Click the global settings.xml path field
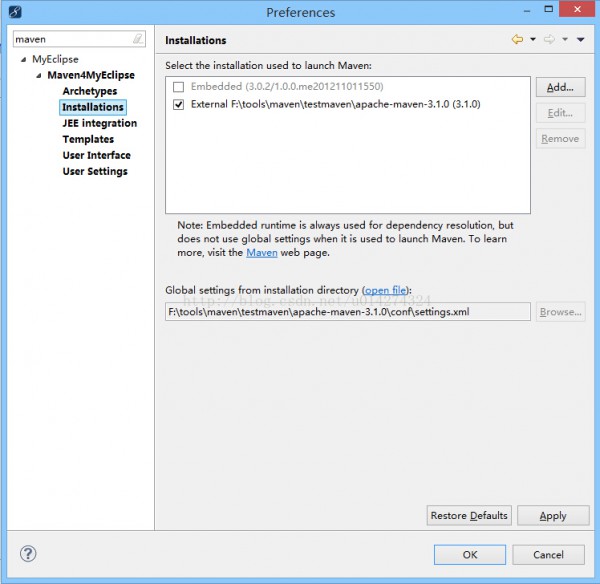600x584 pixels. click(348, 312)
